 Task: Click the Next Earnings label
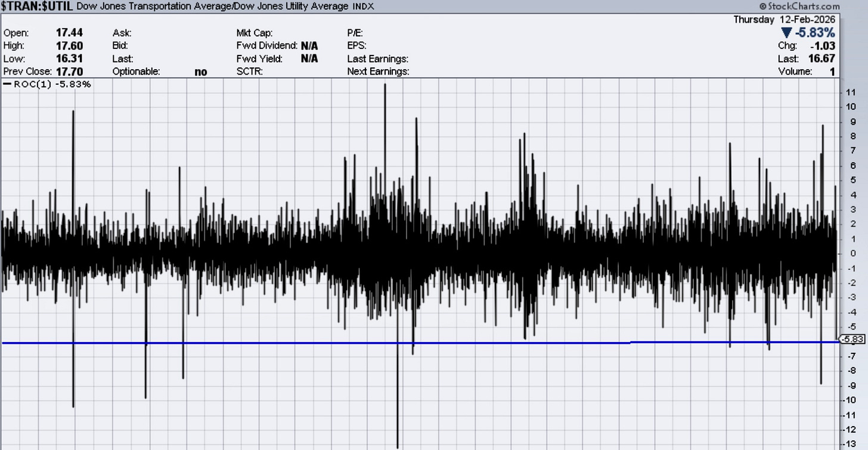[x=379, y=72]
